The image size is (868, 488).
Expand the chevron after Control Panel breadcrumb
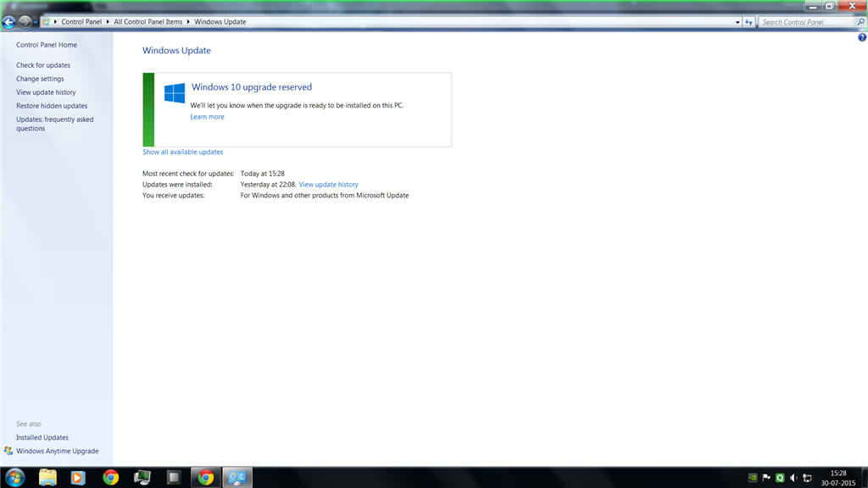(x=108, y=22)
